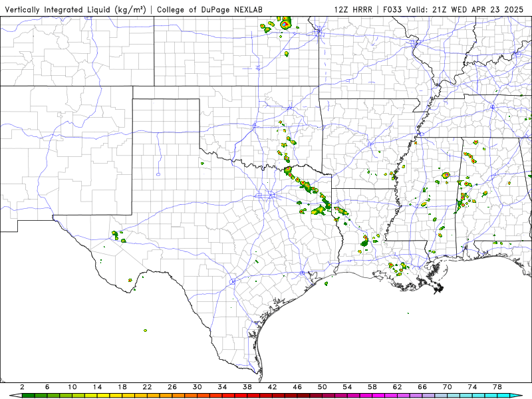The image size is (532, 399).
Task: Click the cyan-cored storm cell in northeast Kansas
Action: tap(285, 24)
